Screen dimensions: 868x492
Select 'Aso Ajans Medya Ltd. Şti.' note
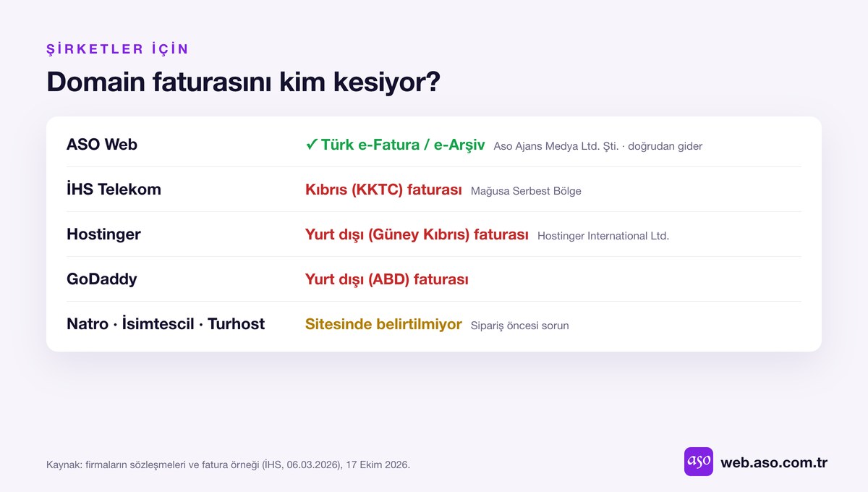coord(556,146)
